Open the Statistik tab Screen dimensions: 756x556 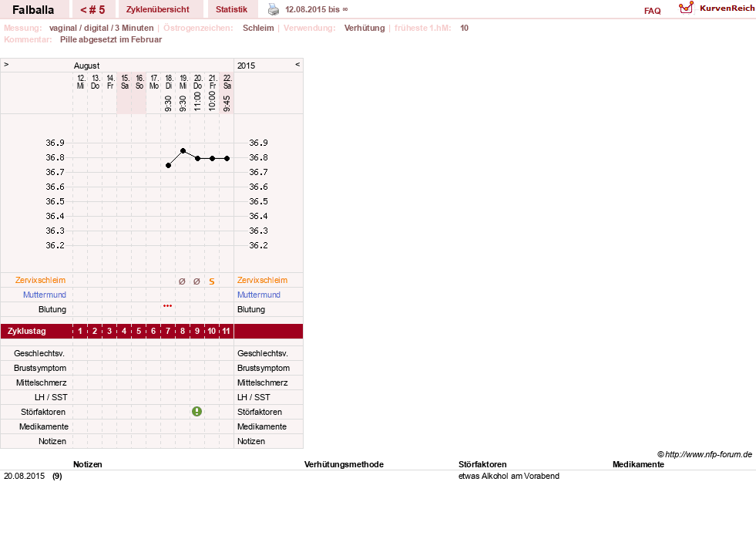[231, 9]
